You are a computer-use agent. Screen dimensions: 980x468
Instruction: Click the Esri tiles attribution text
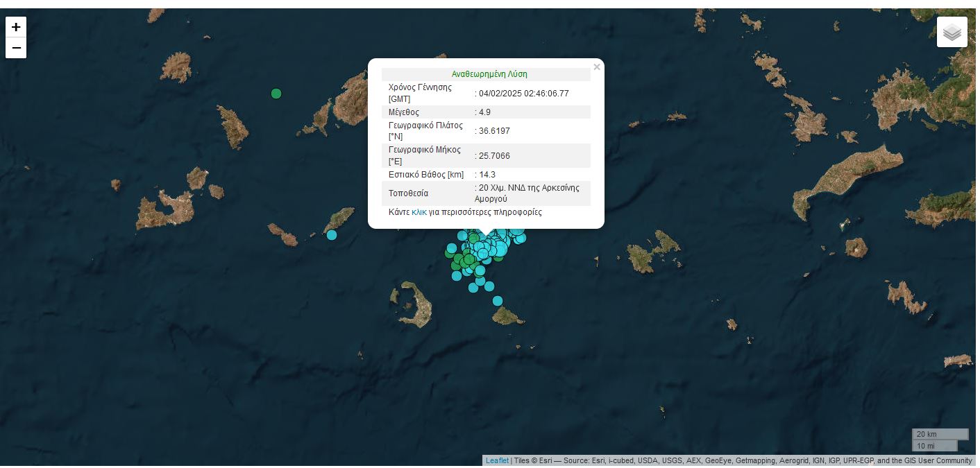[x=743, y=460]
